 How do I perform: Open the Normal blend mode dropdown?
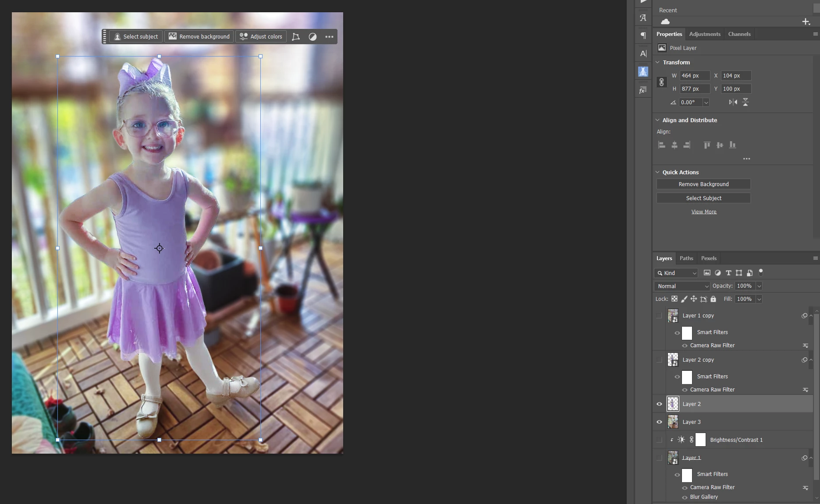682,286
